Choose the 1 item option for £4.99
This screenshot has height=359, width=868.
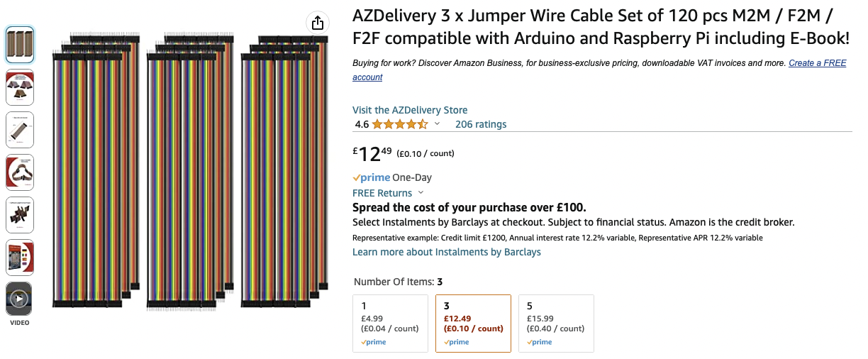(x=391, y=324)
